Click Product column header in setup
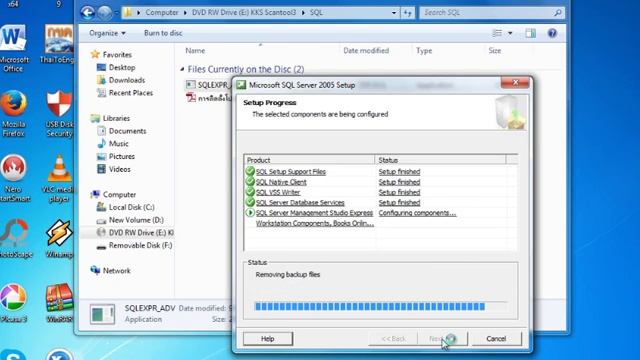 (309, 160)
